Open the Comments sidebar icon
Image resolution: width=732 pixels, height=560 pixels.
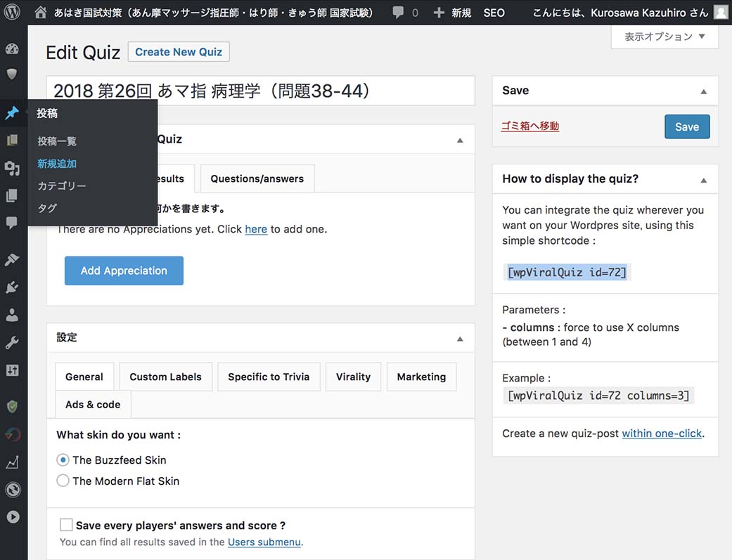tap(12, 223)
